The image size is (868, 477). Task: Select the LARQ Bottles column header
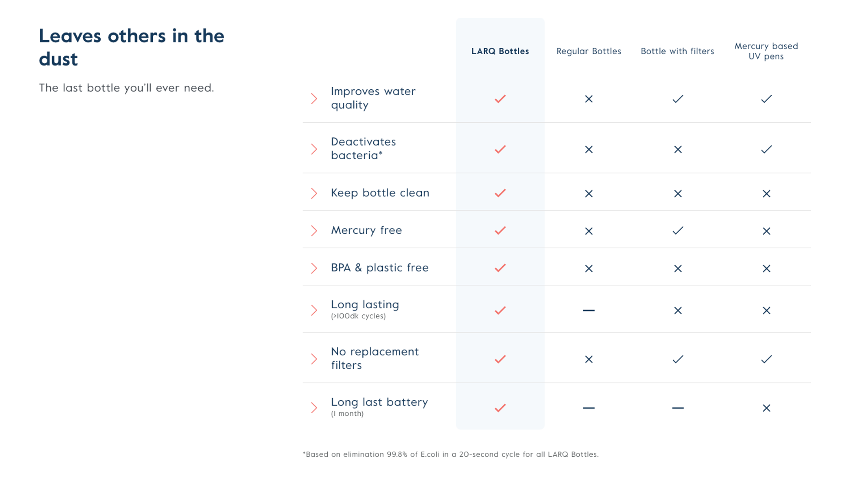click(x=500, y=51)
